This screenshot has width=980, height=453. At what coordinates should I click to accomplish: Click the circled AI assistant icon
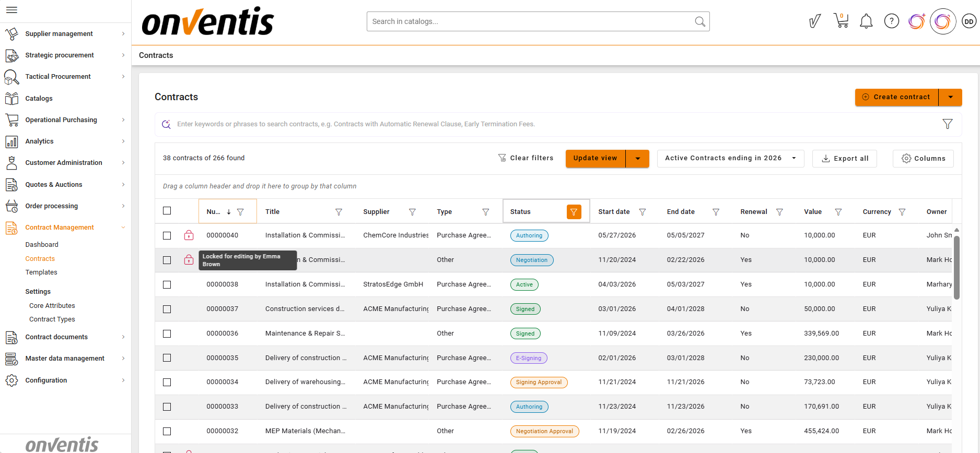click(943, 21)
